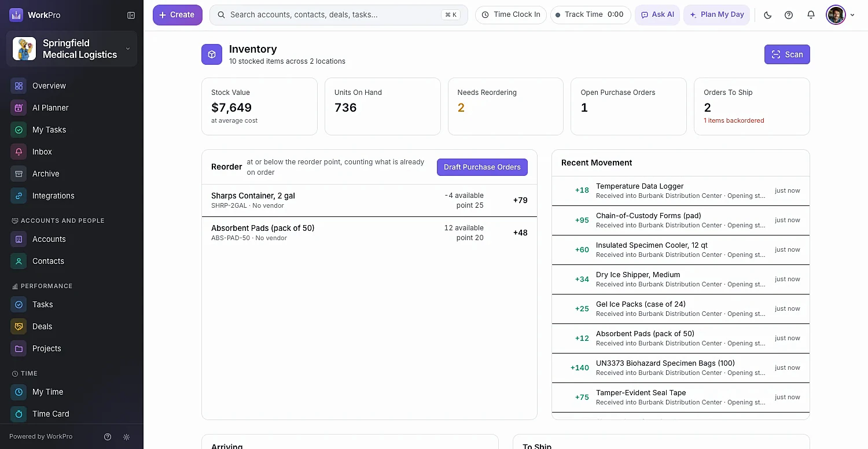
Task: Click the Create button
Action: 177,15
